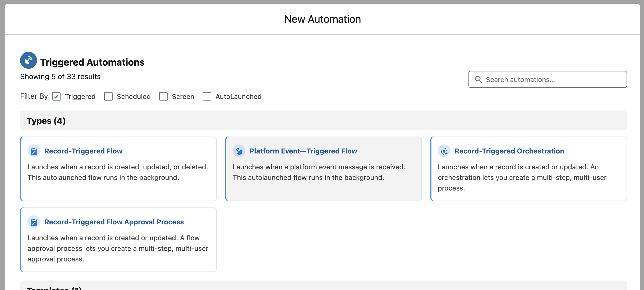The height and width of the screenshot is (290, 644).
Task: Select the Record-Triggered Orchestration title link
Action: point(509,151)
